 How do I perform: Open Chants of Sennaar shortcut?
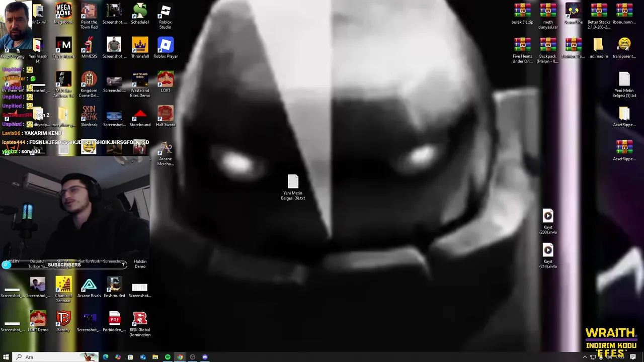[63, 290]
